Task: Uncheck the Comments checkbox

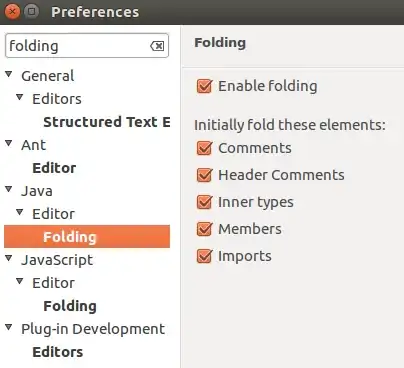Action: tap(204, 148)
